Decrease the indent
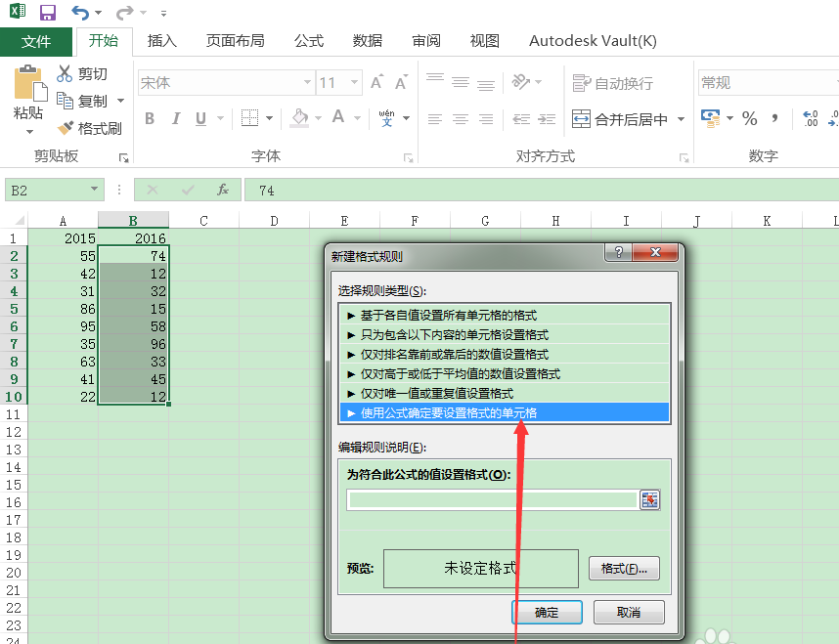 521,119
